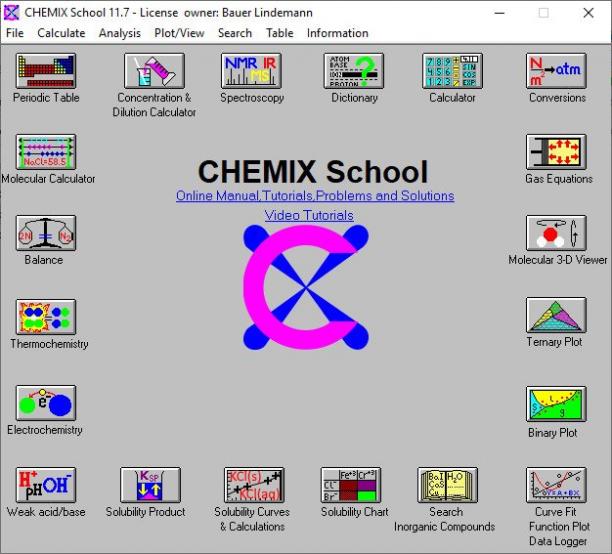The height and width of the screenshot is (554, 612).
Task: Open the Gas Equations icon
Action: coord(556,152)
